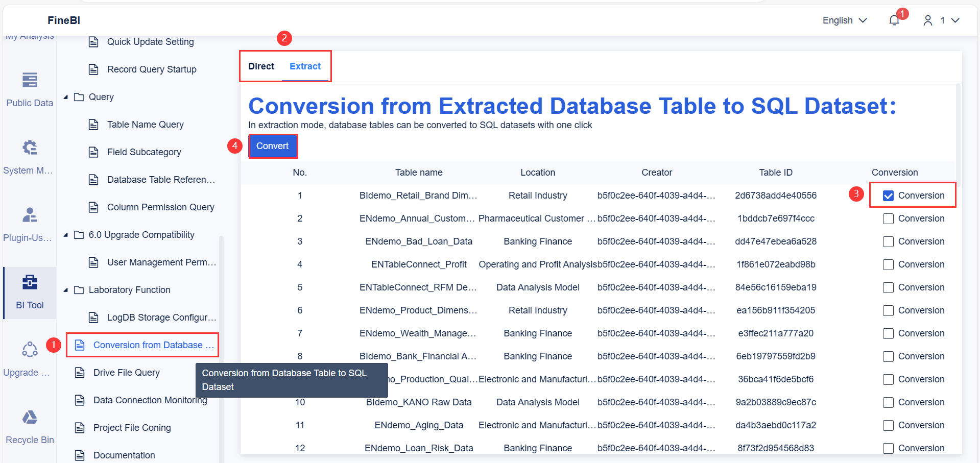The height and width of the screenshot is (463, 980).
Task: Click document icon beside Drive File Query
Action: pos(80,373)
